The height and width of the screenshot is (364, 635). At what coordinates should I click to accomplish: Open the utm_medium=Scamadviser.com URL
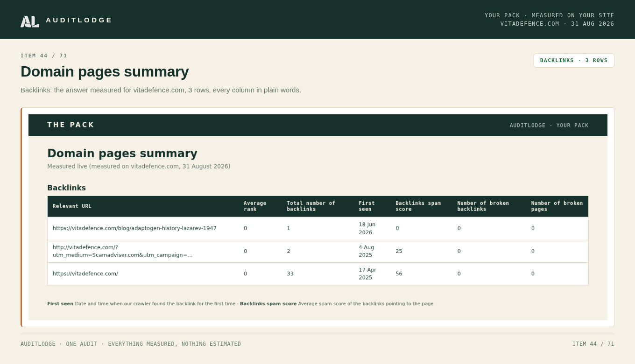[x=123, y=251]
